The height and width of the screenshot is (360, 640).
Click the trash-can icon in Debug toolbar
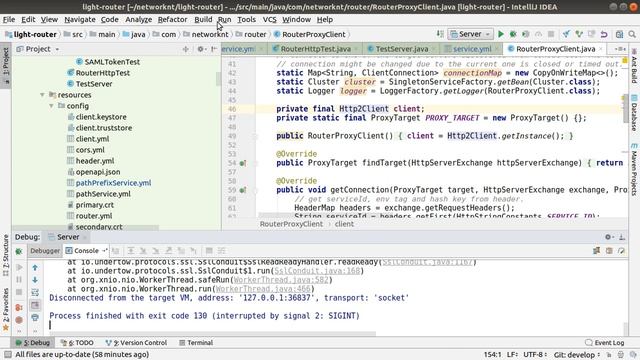(609, 251)
